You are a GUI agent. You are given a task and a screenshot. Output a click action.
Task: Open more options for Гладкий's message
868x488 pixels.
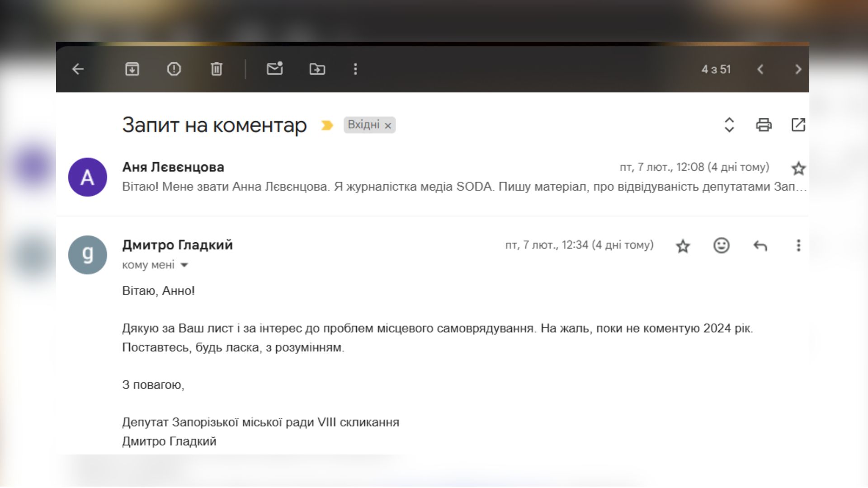[x=798, y=245]
